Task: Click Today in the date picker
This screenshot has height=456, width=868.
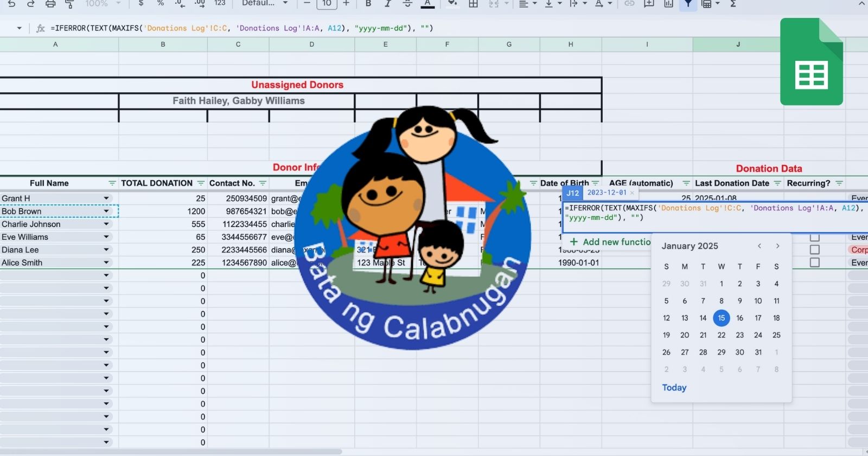Action: pos(674,388)
